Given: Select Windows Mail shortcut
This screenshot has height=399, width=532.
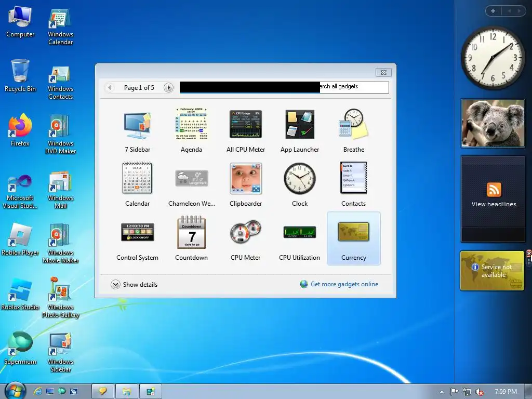Looking at the screenshot, I should coord(60,190).
